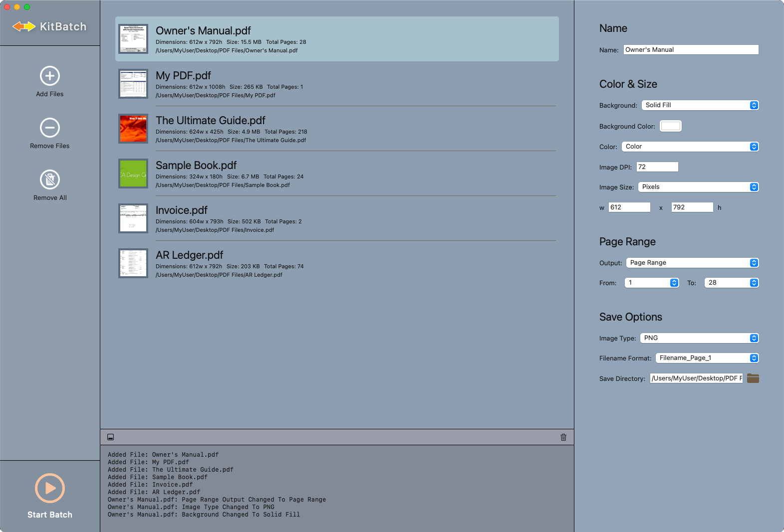Select the Sample Book.pdf green thumbnail
This screenshot has height=532, width=784.
[x=133, y=174]
